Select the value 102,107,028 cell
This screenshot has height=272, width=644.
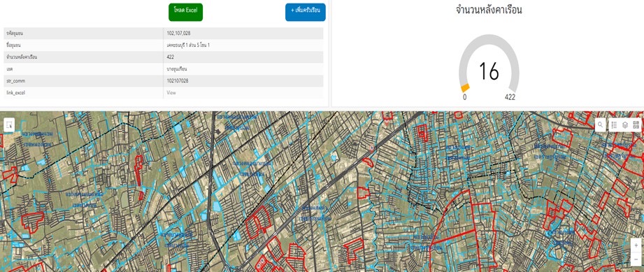pos(243,34)
